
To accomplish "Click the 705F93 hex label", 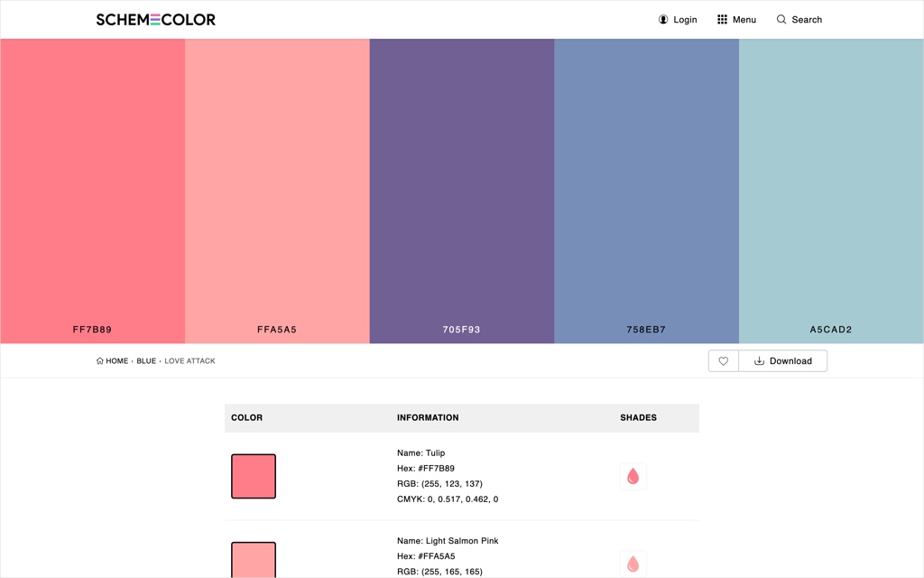I will coord(461,330).
